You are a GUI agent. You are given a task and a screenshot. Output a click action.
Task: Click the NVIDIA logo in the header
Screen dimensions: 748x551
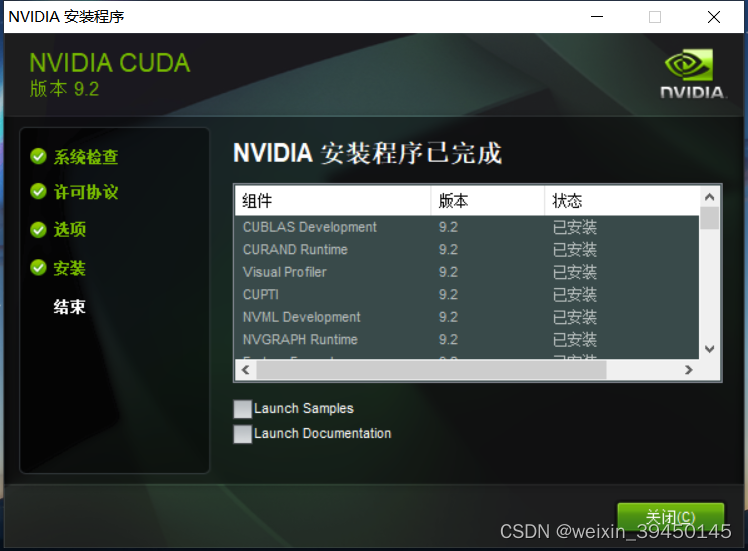click(x=693, y=73)
